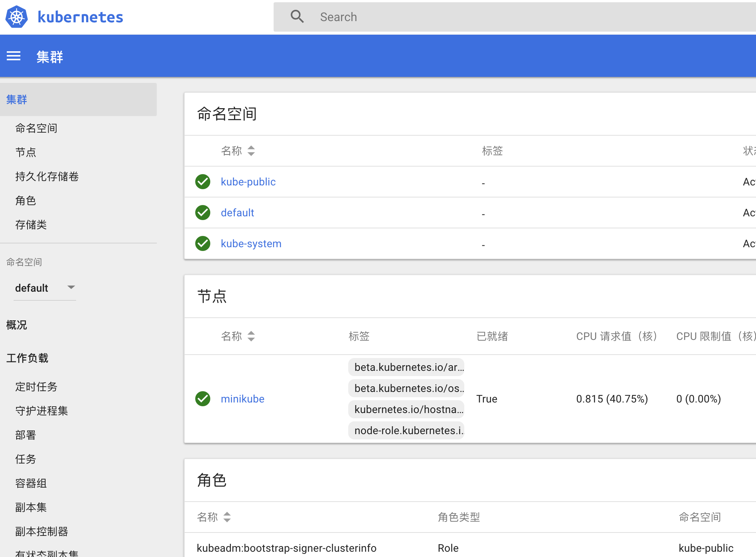Click the green ready check for minikube node

[x=203, y=399]
